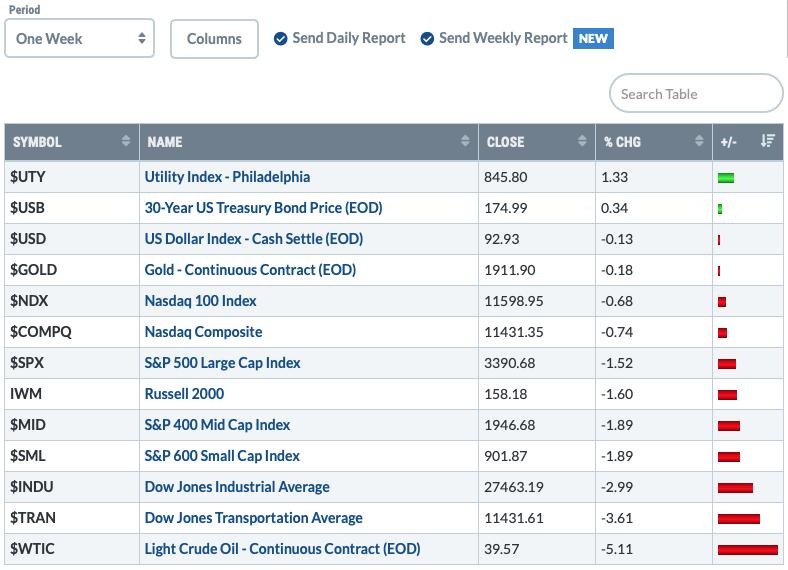788x570 pixels.
Task: Select the $SPX symbol cell
Action: (x=72, y=363)
